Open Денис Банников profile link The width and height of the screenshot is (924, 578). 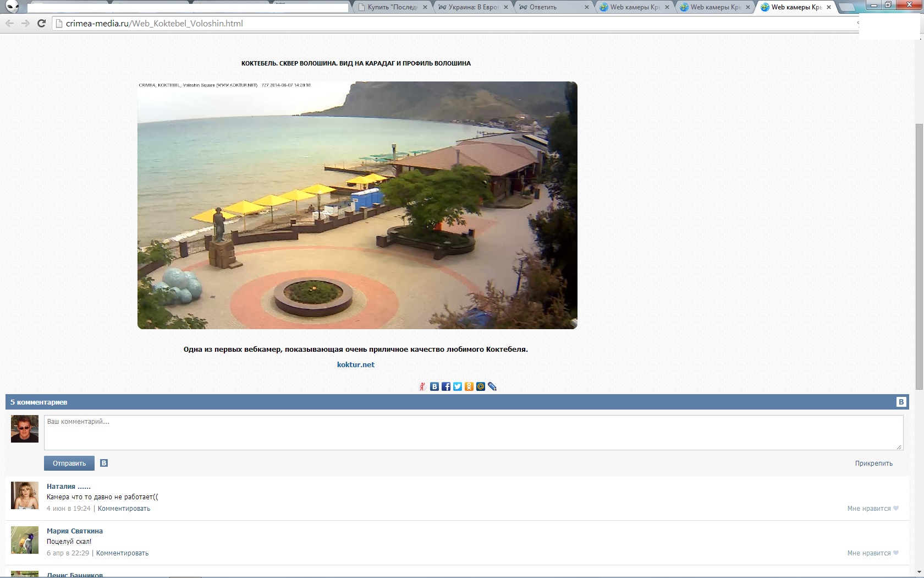[75, 575]
